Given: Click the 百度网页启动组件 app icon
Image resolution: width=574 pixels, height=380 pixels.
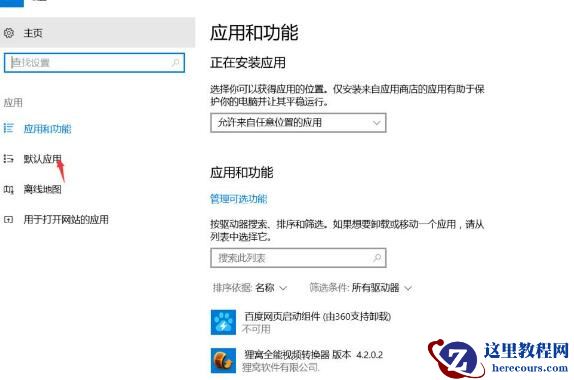Looking at the screenshot, I should 223,322.
